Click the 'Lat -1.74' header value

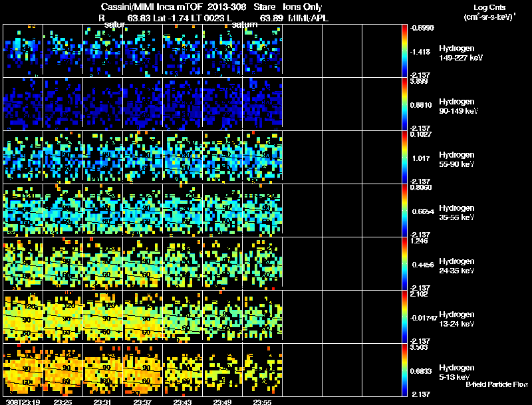[170, 18]
